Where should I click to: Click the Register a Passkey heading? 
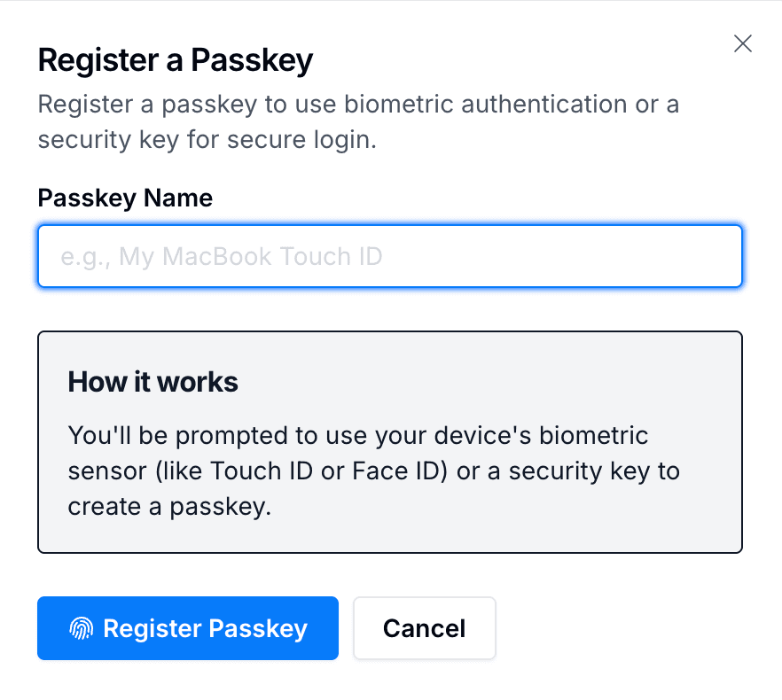point(176,60)
